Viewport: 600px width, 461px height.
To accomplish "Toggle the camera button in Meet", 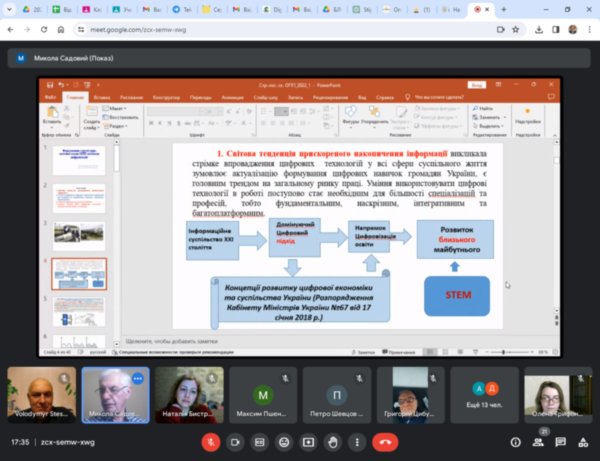I will (x=235, y=441).
